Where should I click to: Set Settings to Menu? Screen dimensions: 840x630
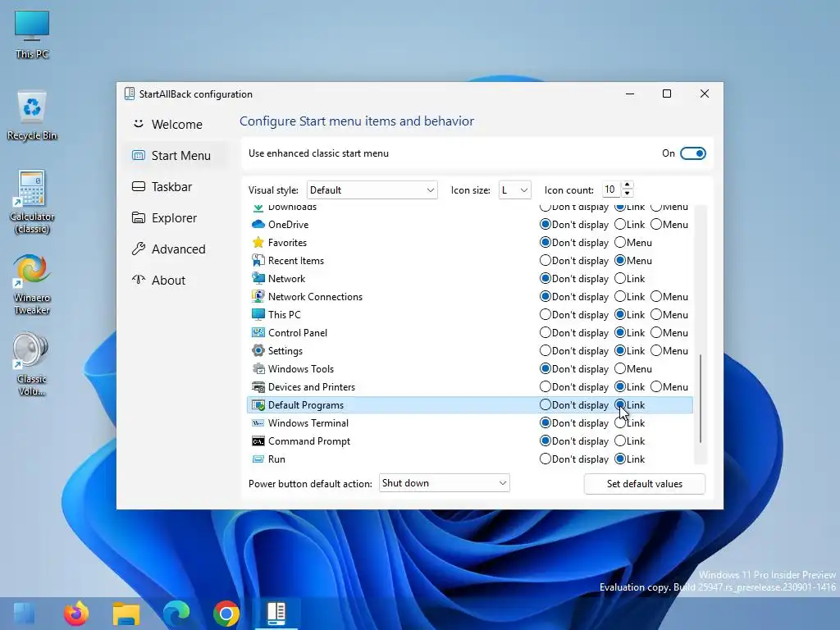(x=656, y=351)
